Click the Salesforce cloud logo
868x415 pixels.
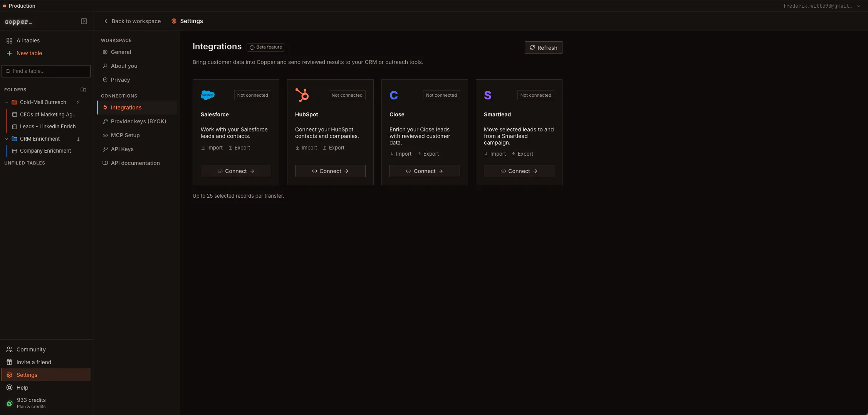tap(208, 95)
